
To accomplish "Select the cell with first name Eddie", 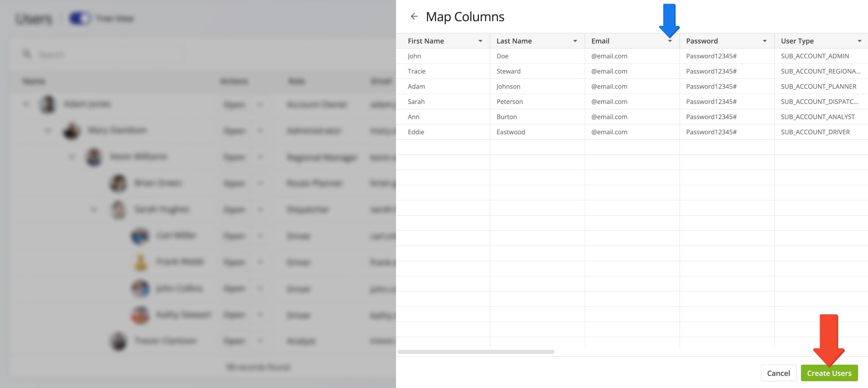I will click(x=443, y=132).
